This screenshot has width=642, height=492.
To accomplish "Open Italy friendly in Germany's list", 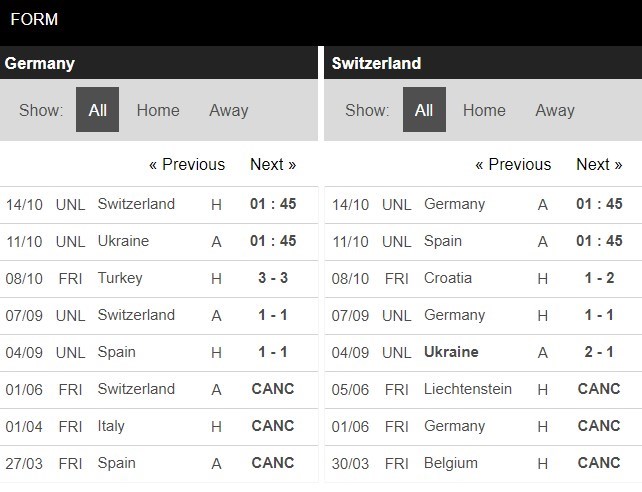I will (x=111, y=426).
